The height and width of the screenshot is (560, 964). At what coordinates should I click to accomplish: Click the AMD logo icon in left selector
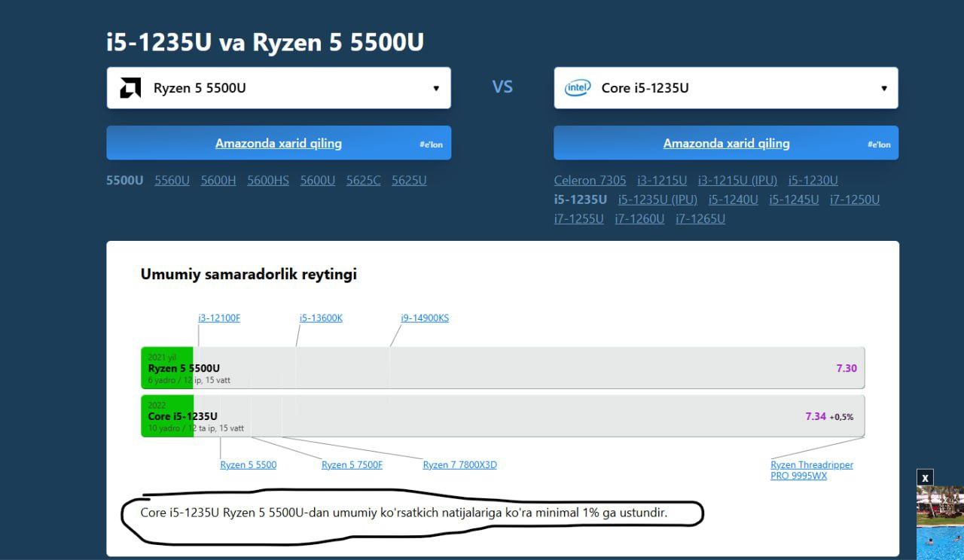(x=130, y=88)
